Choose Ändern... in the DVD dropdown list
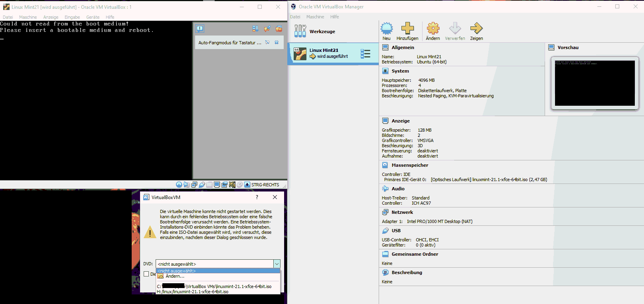Image resolution: width=644 pixels, height=304 pixels. (218, 276)
